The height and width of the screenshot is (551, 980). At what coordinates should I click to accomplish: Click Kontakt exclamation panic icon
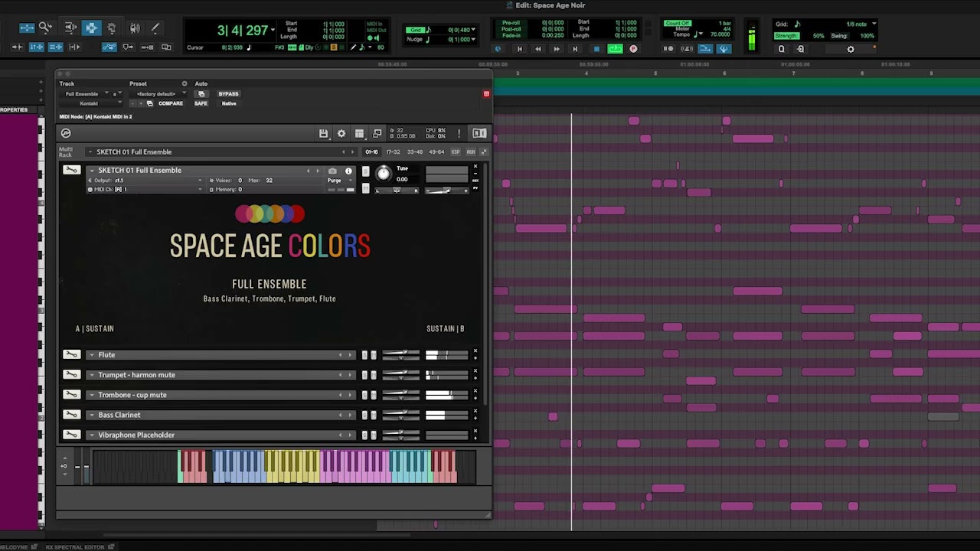(459, 134)
